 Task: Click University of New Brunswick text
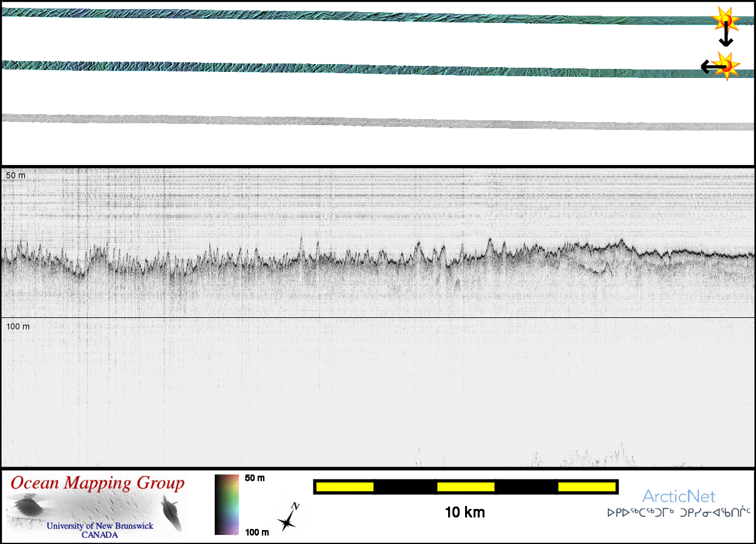pyautogui.click(x=100, y=526)
